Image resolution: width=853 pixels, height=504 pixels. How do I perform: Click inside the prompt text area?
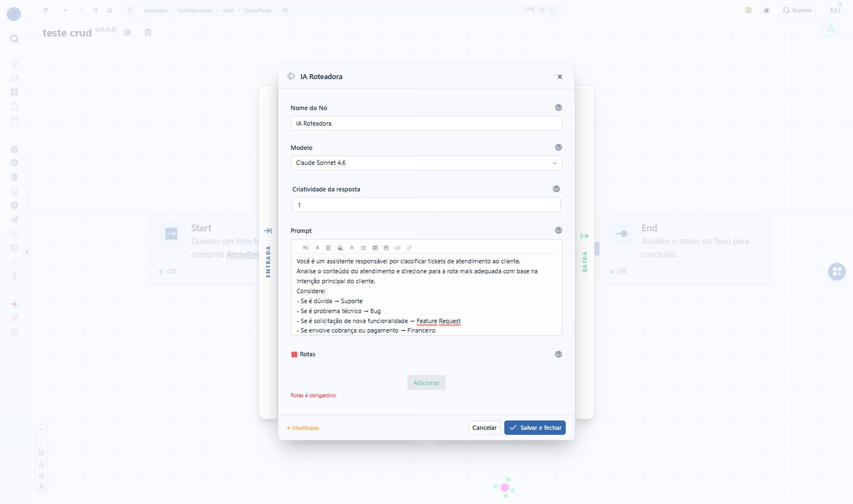426,295
